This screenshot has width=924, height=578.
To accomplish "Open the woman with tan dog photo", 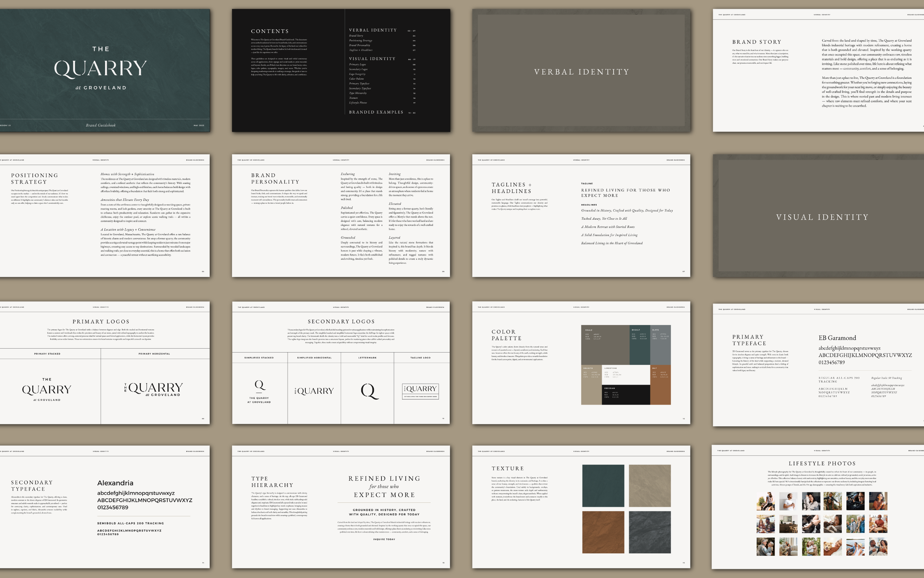I will (833, 547).
